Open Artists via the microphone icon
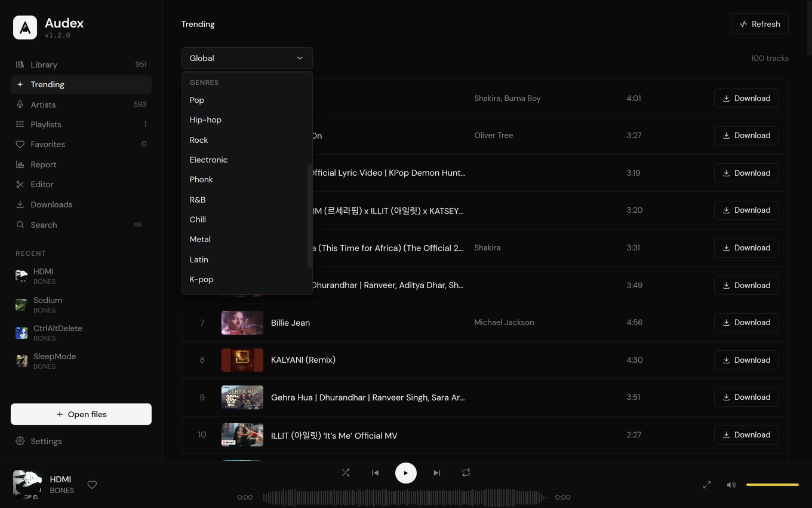Screen dimensions: 812x508 click(20, 105)
